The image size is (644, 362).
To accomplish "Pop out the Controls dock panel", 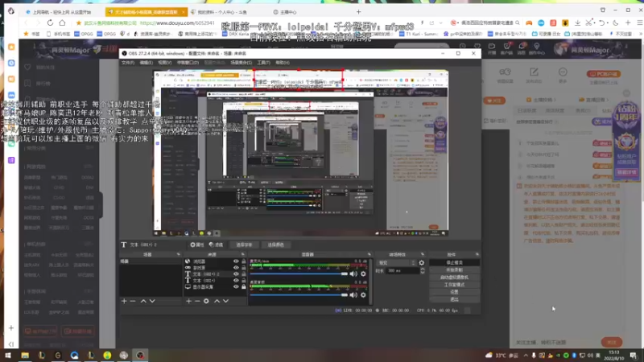I will (477, 254).
